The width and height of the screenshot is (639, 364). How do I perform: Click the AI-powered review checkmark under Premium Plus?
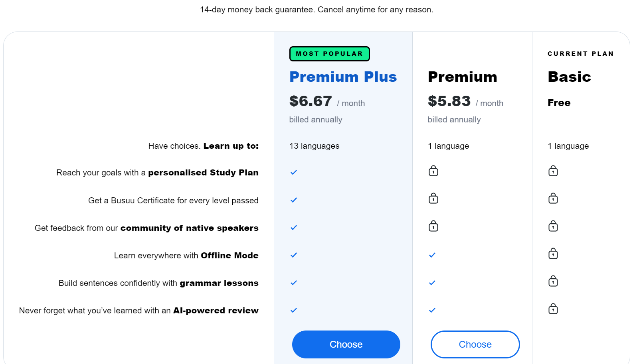[x=293, y=310]
